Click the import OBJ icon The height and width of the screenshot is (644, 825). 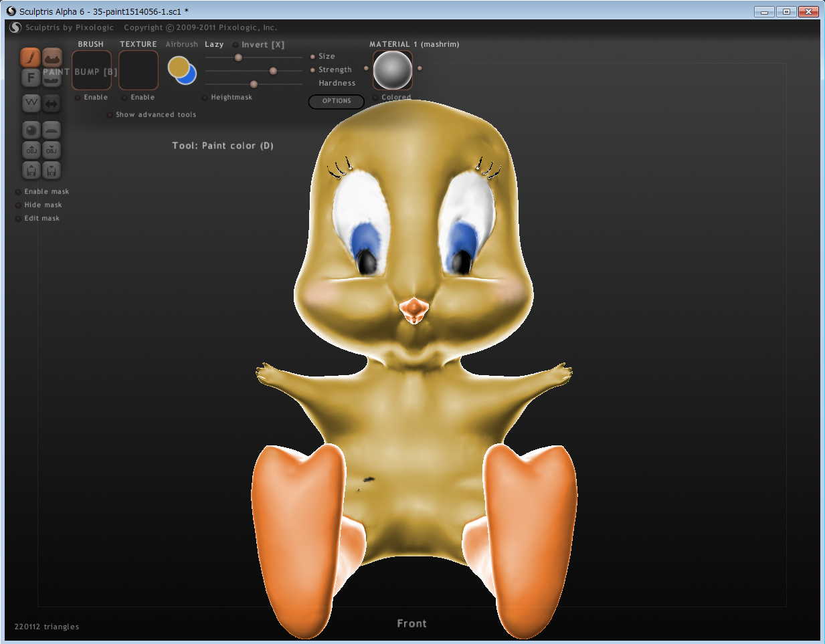[x=31, y=150]
